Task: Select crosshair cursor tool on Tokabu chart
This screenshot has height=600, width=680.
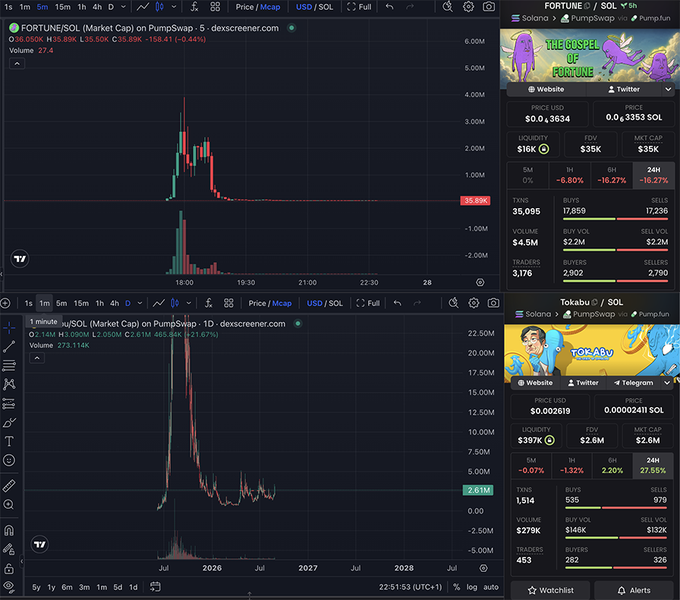Action: coord(9,328)
